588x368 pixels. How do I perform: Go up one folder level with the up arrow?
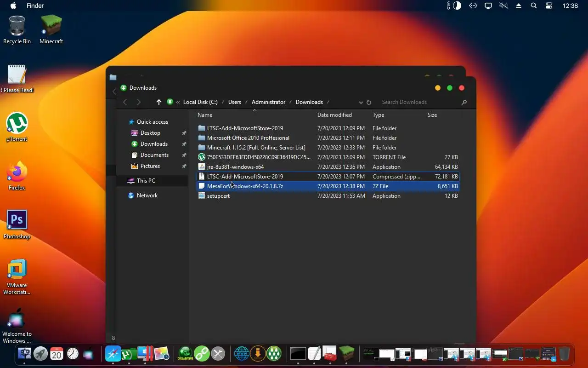pos(159,102)
